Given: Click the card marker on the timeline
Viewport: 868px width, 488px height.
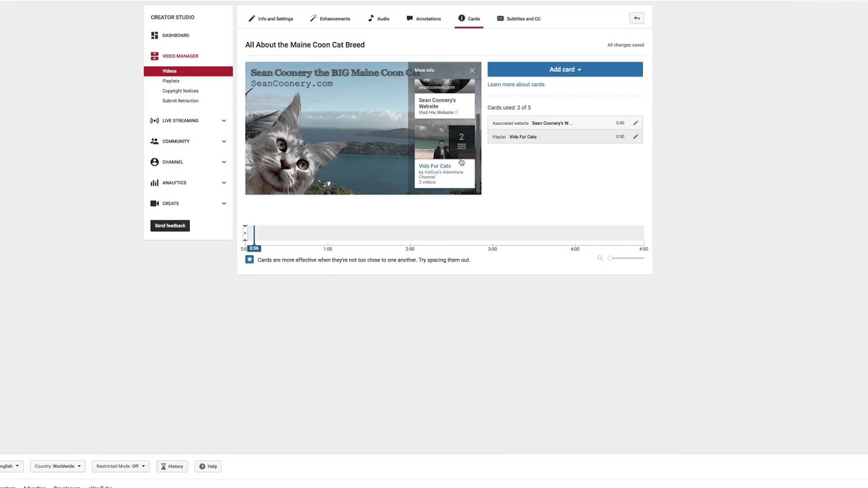Looking at the screenshot, I should coord(245,234).
